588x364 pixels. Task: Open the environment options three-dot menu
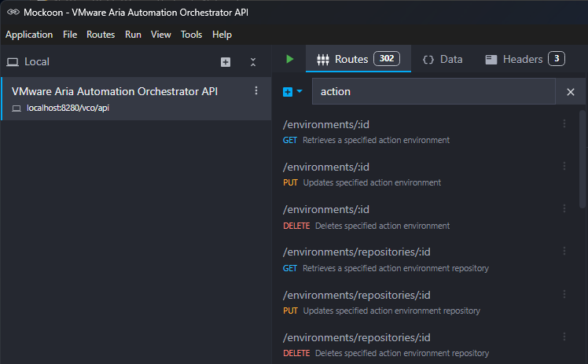pyautogui.click(x=256, y=90)
